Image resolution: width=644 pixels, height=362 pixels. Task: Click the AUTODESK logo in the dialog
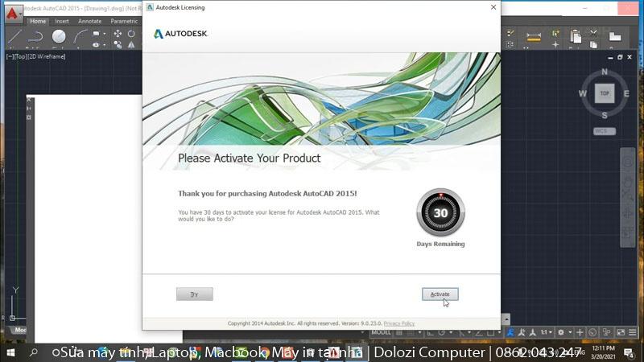[180, 34]
